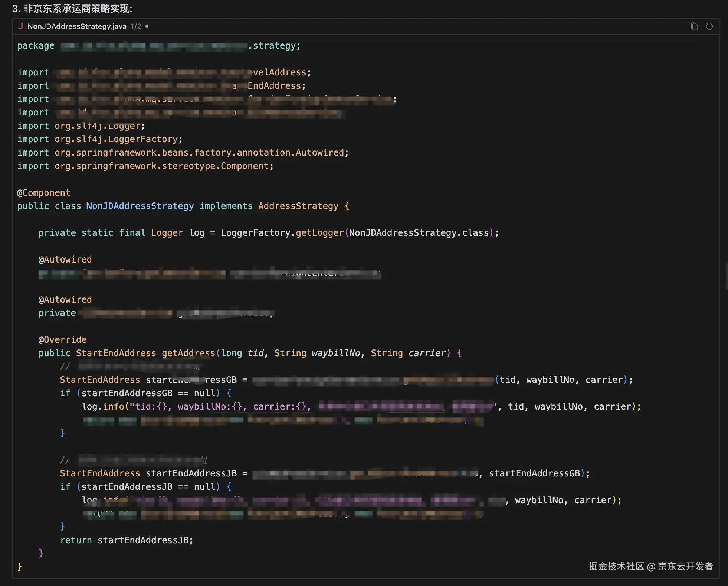Click the 京东云开发者 author watermark
The image size is (728, 586).
pos(685,566)
